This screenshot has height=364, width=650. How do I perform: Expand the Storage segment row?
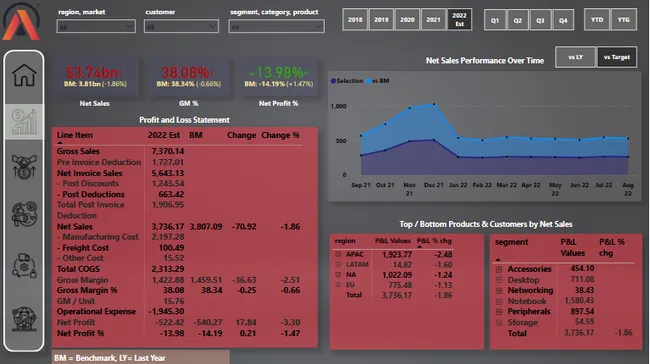coord(499,323)
